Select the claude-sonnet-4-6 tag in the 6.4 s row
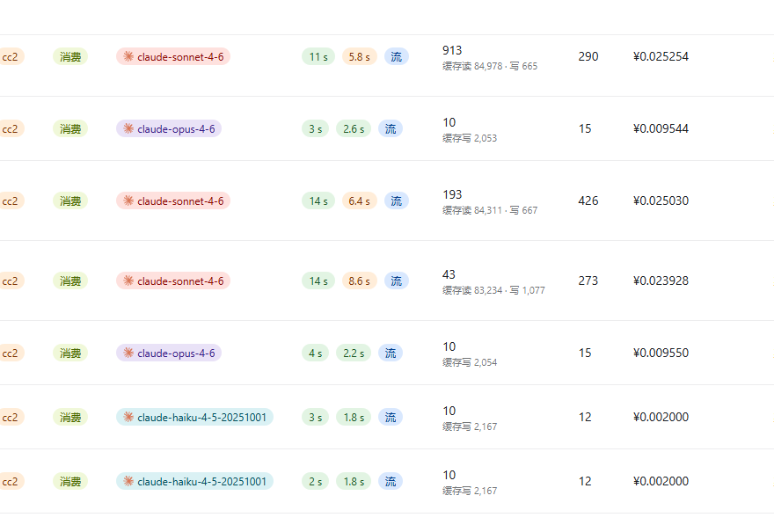 click(173, 200)
